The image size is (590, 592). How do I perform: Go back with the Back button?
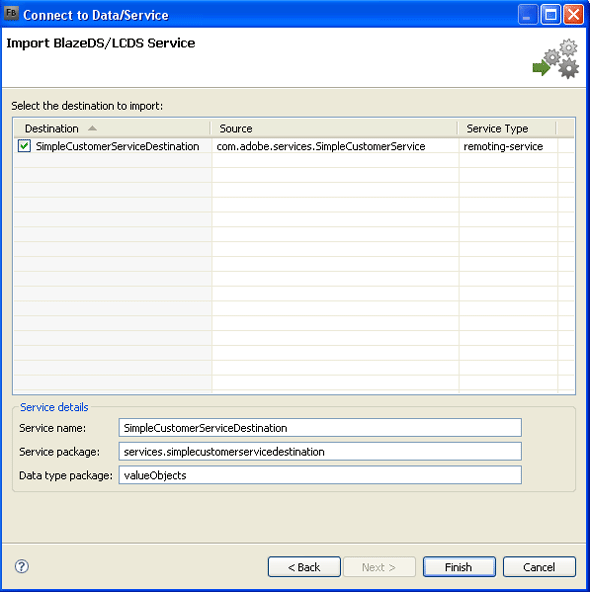pos(304,567)
